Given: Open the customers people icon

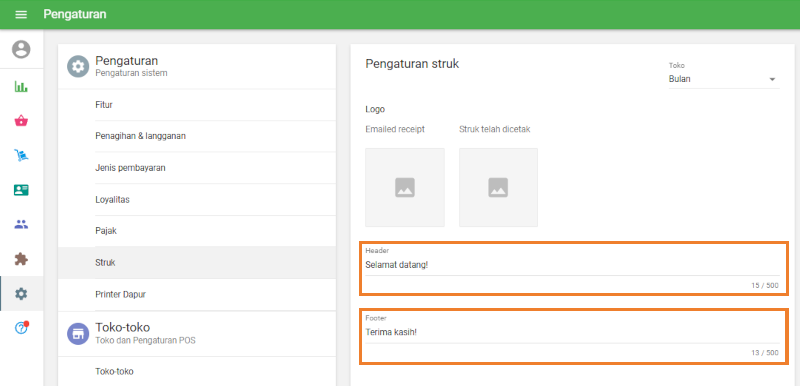Looking at the screenshot, I should [x=21, y=224].
